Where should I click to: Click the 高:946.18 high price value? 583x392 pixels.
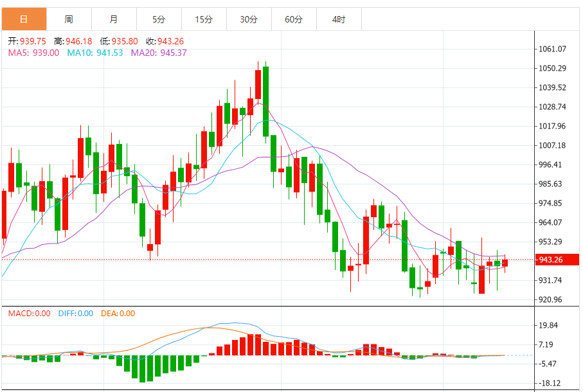(73, 41)
